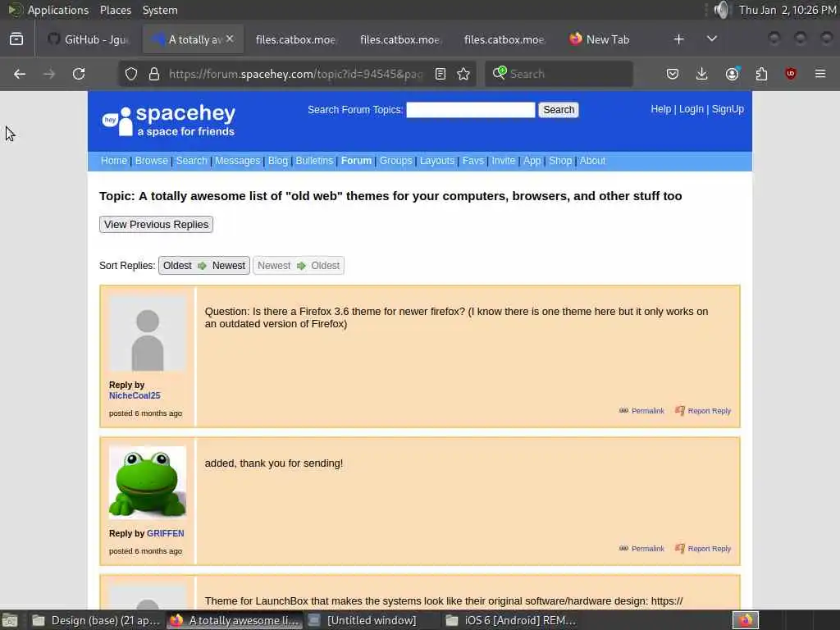Click the Report Reply flag icon on GRIFFEN's reply
This screenshot has height=630, width=840.
[x=680, y=548]
